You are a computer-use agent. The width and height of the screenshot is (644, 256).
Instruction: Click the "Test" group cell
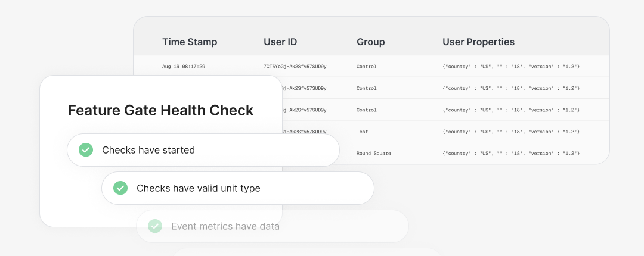[x=363, y=132]
